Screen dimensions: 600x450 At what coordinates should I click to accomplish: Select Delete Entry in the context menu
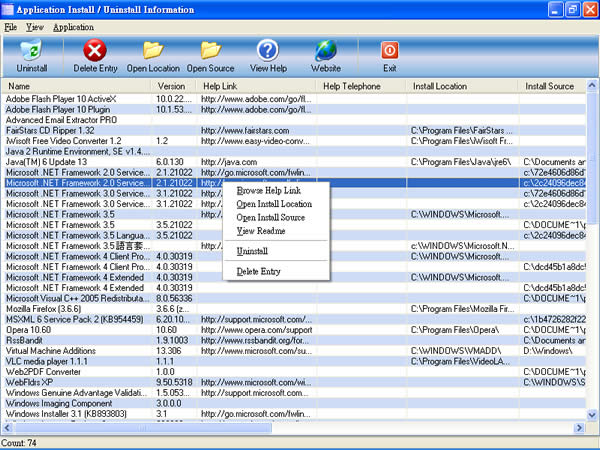pos(258,271)
